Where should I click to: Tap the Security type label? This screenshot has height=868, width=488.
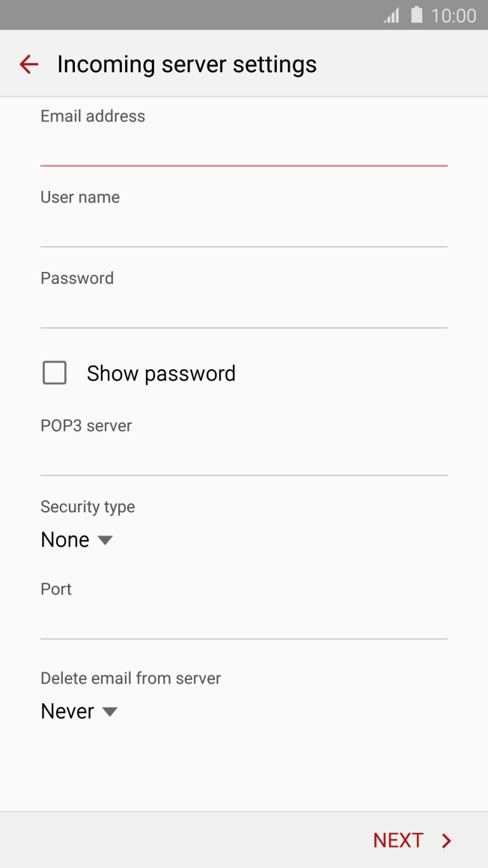(88, 507)
